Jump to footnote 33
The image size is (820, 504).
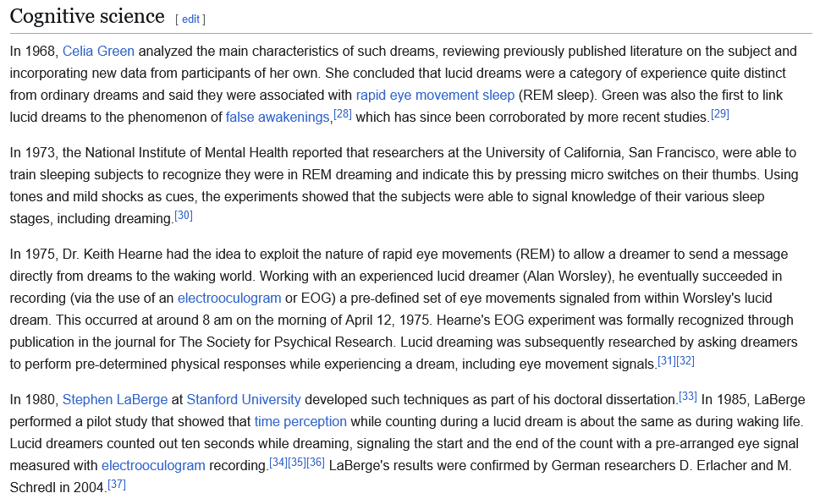(688, 396)
